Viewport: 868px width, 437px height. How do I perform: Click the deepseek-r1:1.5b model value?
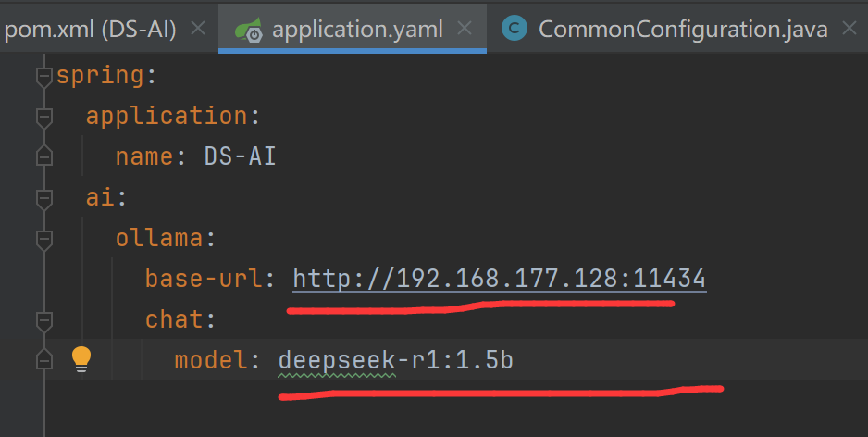pyautogui.click(x=395, y=360)
